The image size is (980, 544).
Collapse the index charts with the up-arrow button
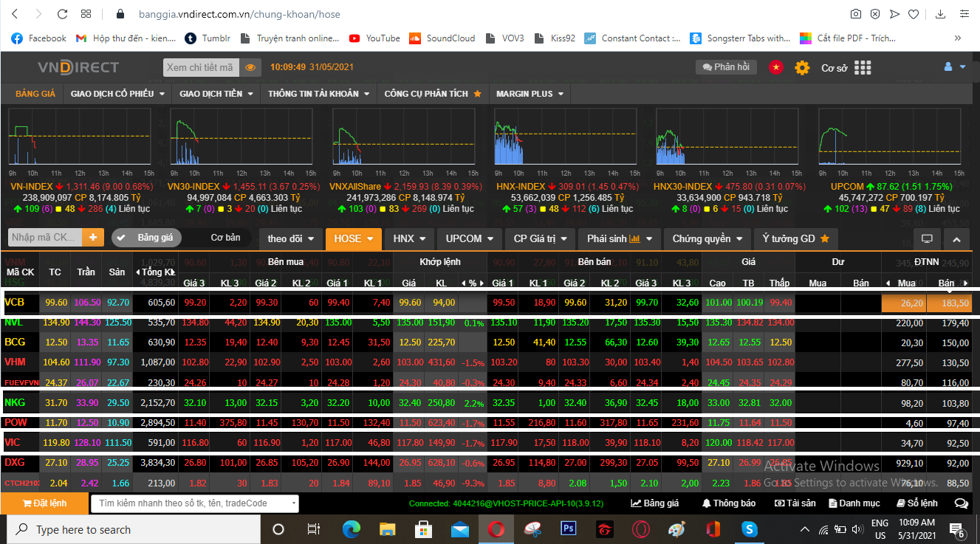(956, 239)
